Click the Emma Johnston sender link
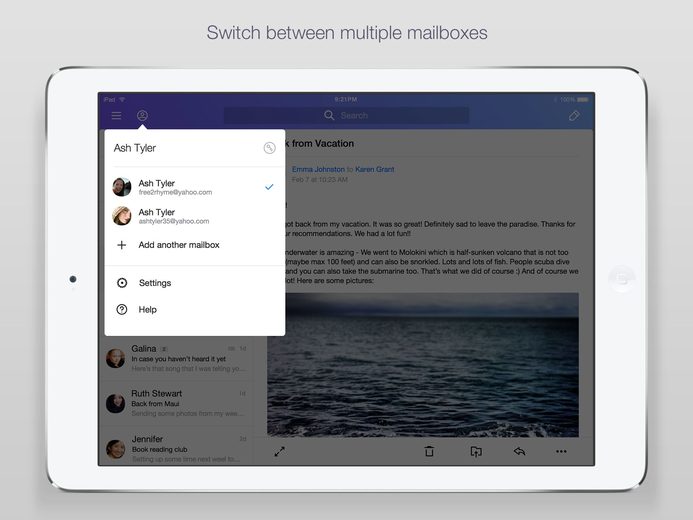This screenshot has width=693, height=520. point(318,169)
